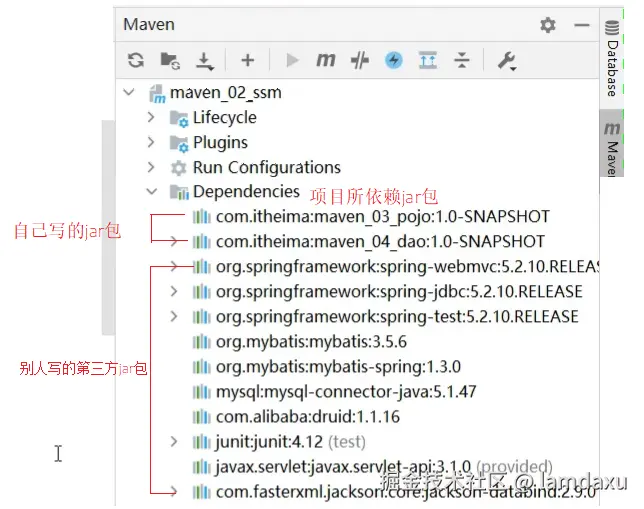The height and width of the screenshot is (509, 644).
Task: Click library icon beside mysql-connector-java
Action: [x=202, y=392]
